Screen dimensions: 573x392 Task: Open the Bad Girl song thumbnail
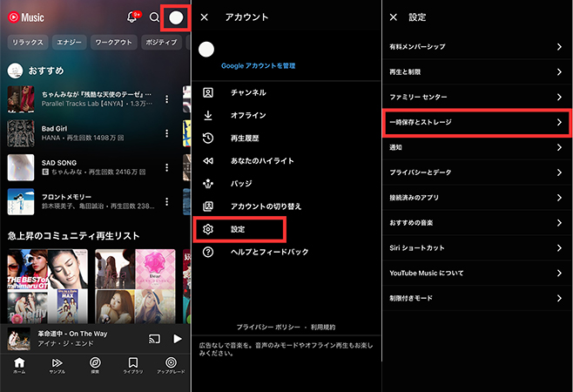coord(21,133)
